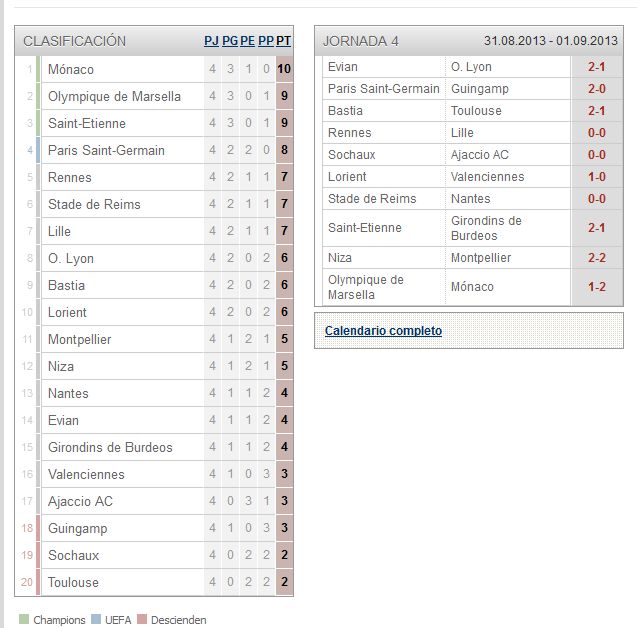Select the PP column header
The width and height of the screenshot is (637, 628).
266,41
